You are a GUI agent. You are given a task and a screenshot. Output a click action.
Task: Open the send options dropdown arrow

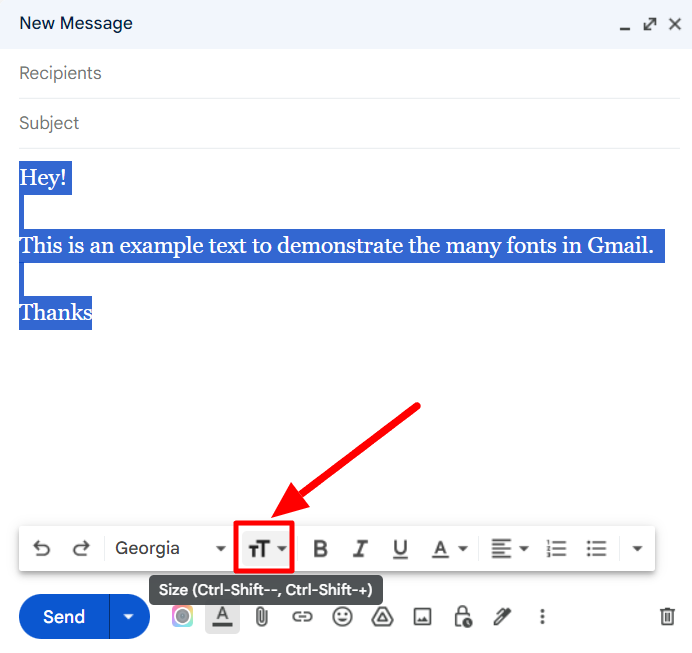coord(129,616)
